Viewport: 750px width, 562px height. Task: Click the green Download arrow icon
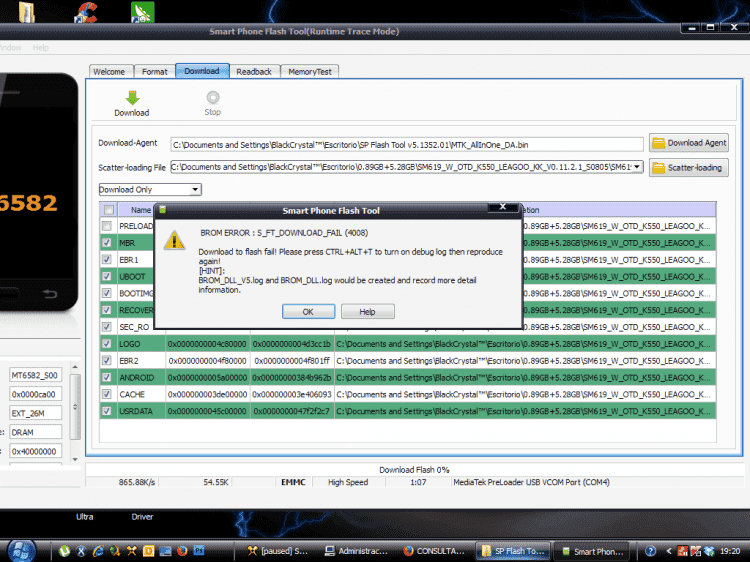132,98
